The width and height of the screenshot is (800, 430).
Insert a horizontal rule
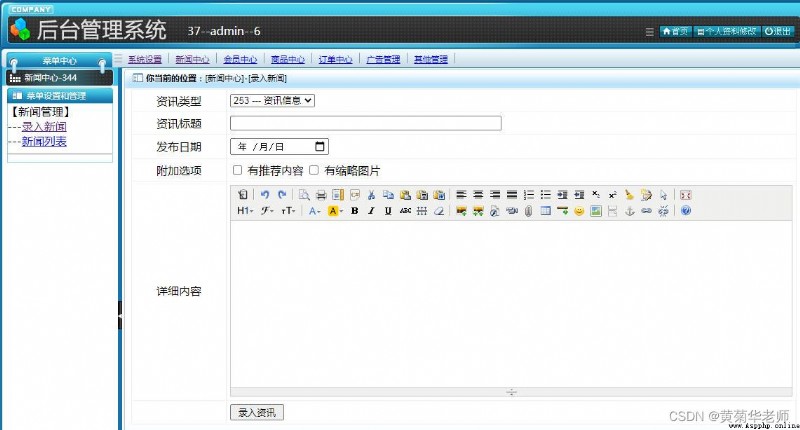[562, 211]
